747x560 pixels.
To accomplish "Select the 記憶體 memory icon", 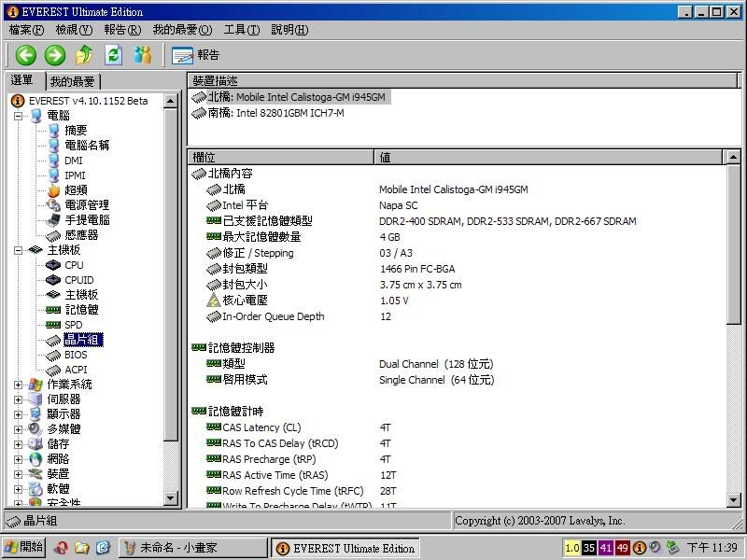I will click(53, 310).
